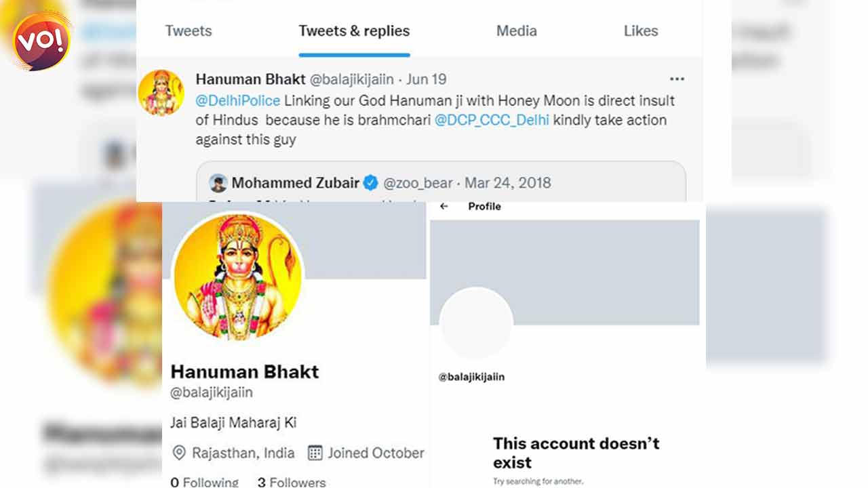Click the 0 Following count link

point(205,482)
